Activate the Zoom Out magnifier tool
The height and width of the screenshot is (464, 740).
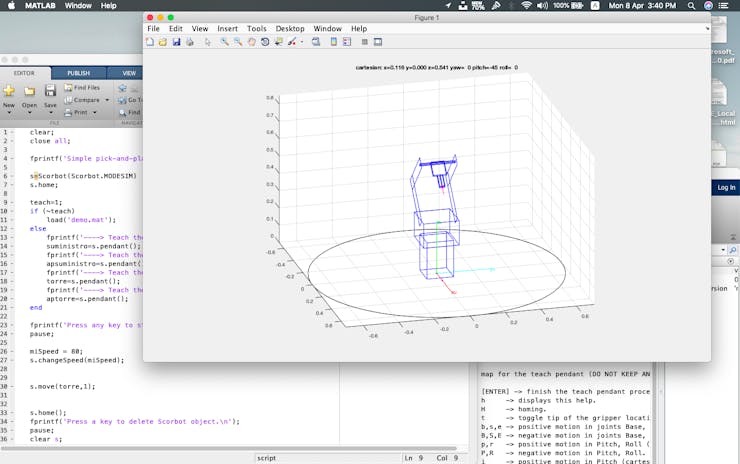coord(238,42)
